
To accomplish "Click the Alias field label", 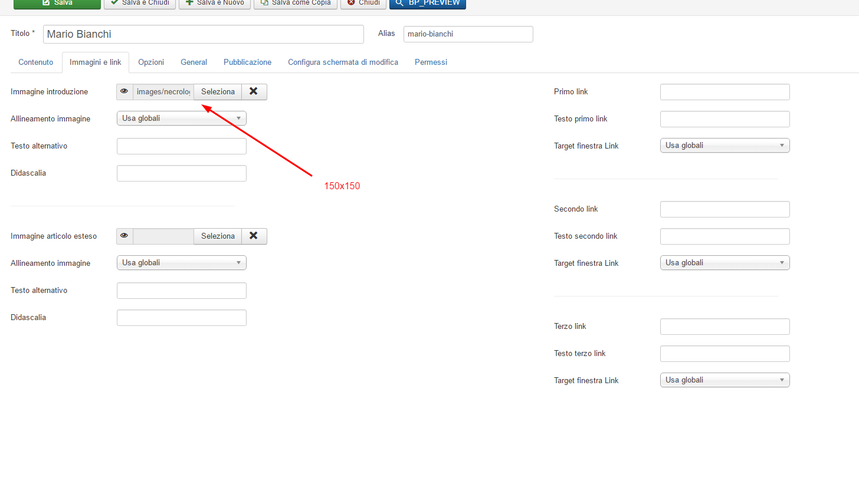I will click(x=386, y=33).
